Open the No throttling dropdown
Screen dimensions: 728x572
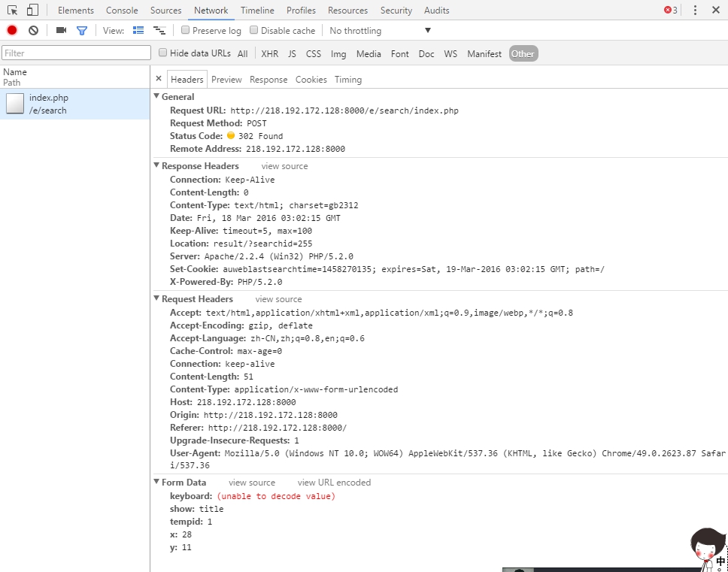[x=380, y=31]
